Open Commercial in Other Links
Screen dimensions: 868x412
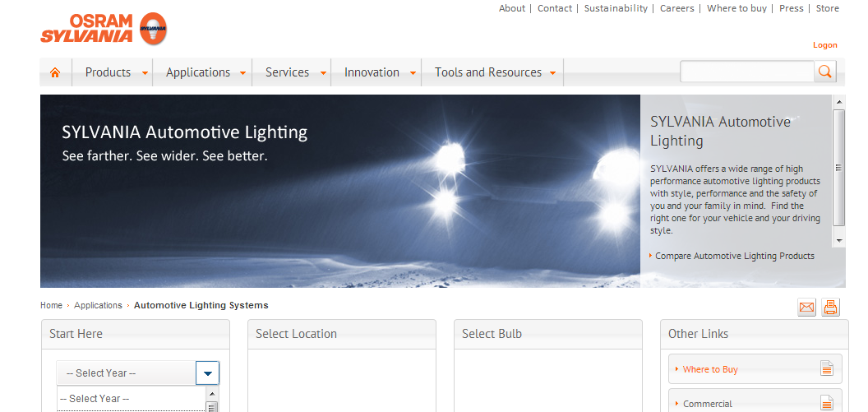[708, 405]
